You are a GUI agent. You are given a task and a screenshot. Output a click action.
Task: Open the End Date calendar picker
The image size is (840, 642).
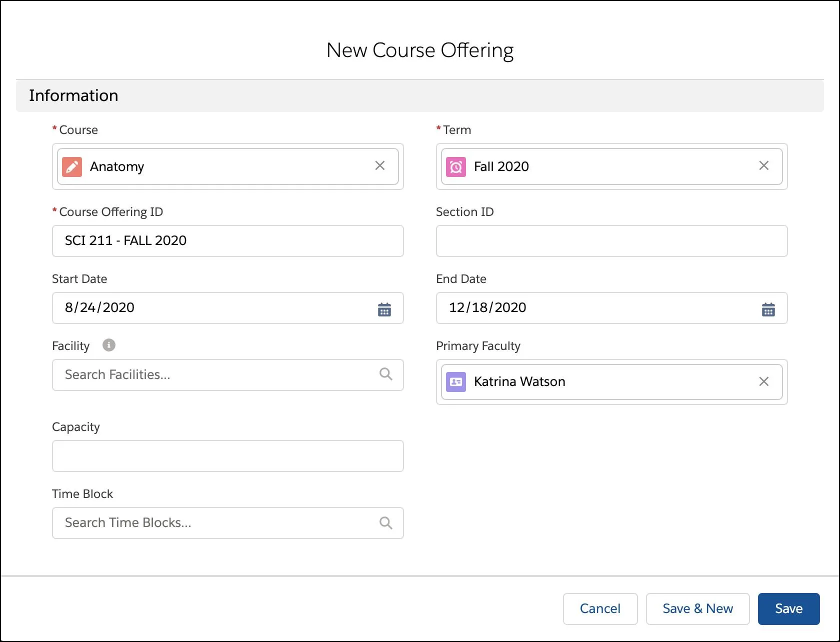coord(768,309)
